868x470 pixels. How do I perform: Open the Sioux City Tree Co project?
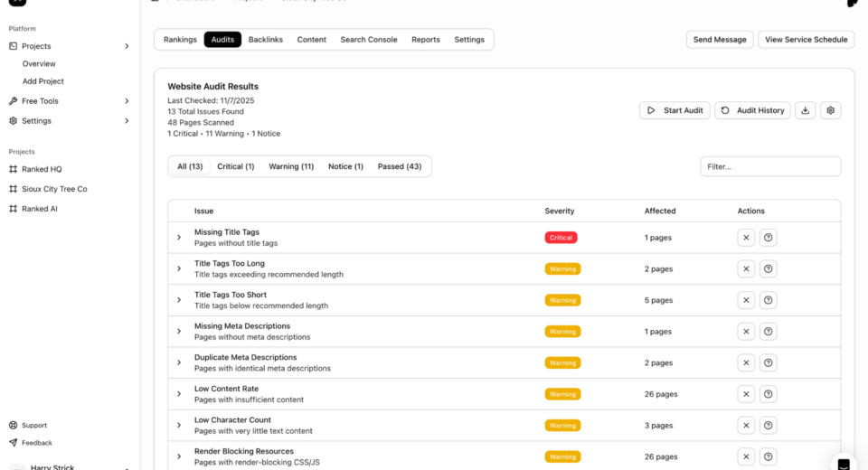(x=54, y=189)
